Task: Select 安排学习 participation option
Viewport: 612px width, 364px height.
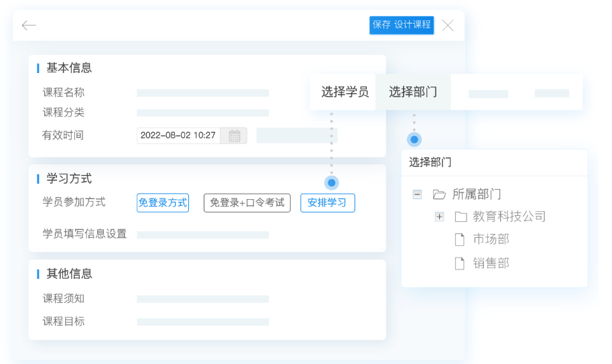Action: coord(327,202)
